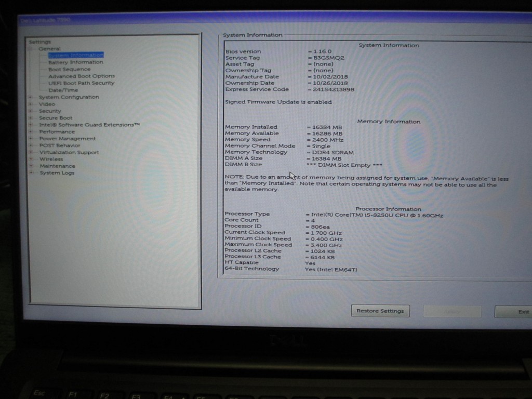Screen dimensions: 532x399
Task: Expand the System Logs node
Action: (x=31, y=172)
